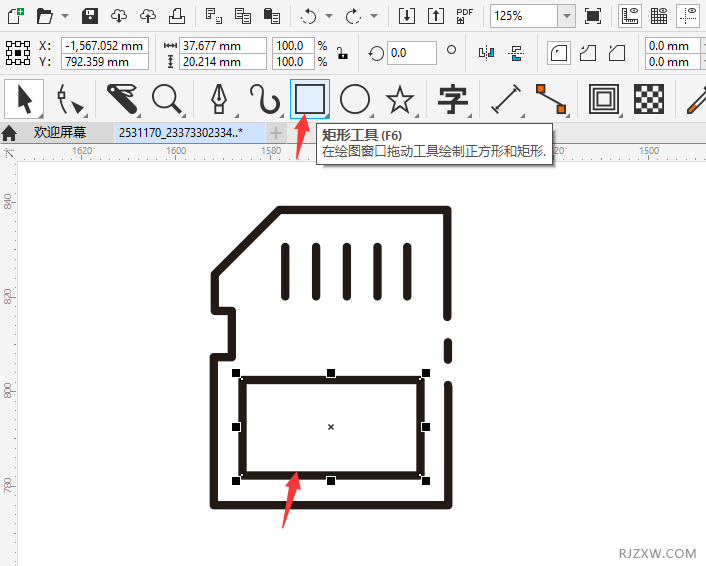Select round corner style

coord(559,53)
